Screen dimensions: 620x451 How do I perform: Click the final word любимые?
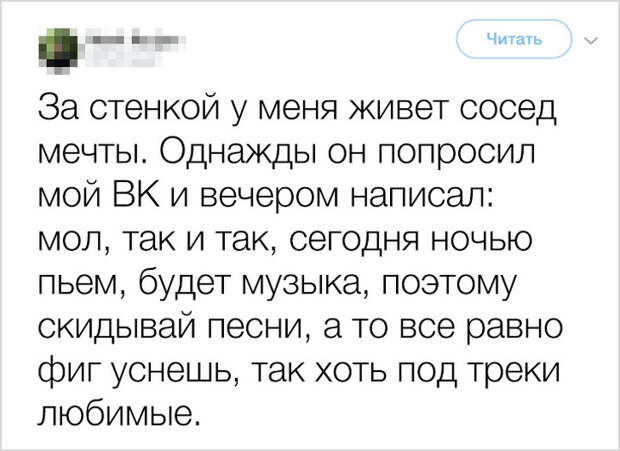(x=117, y=414)
